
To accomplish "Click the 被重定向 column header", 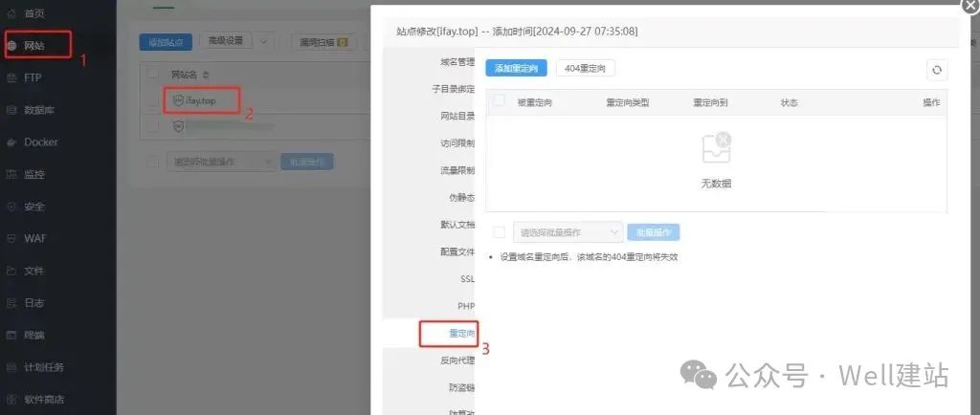I will [534, 102].
